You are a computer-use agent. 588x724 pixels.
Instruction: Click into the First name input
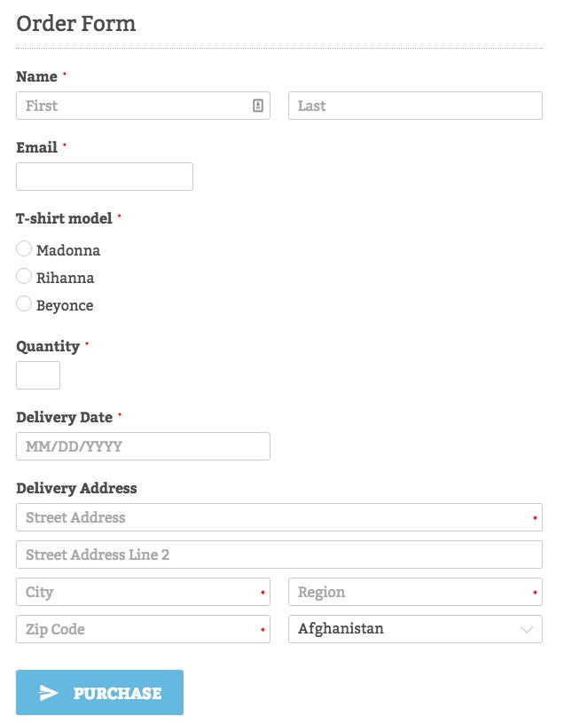point(133,105)
